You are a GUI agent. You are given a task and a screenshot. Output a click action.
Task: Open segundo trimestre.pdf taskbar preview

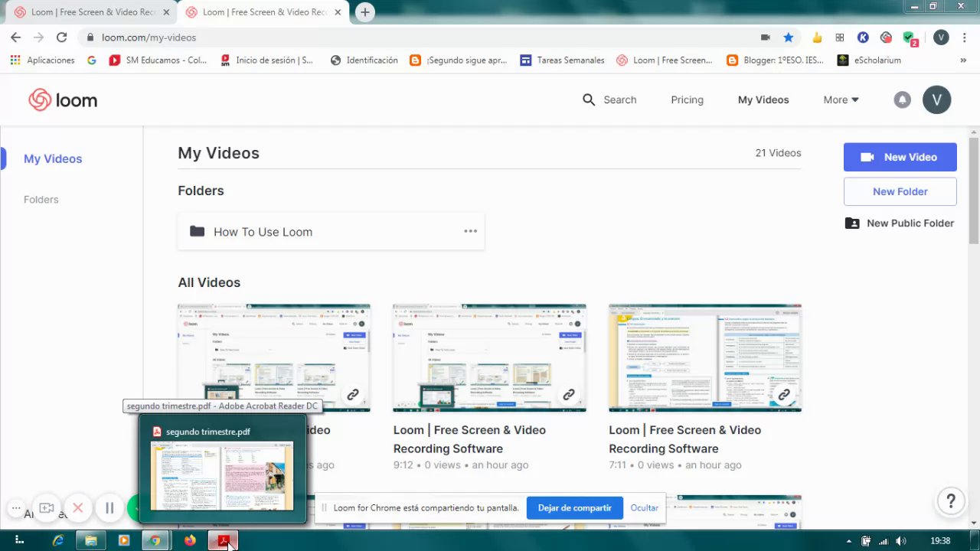(222, 468)
